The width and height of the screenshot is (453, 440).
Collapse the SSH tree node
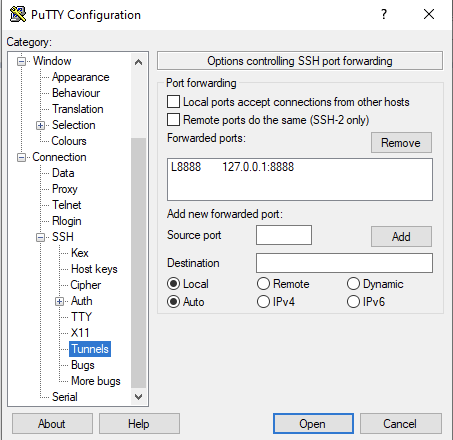click(40, 237)
